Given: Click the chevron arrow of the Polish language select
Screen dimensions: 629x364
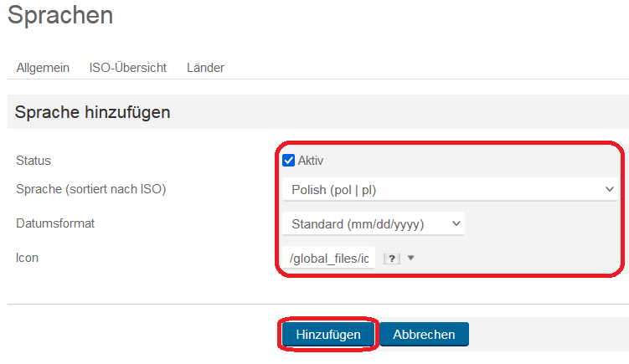Looking at the screenshot, I should point(610,189).
